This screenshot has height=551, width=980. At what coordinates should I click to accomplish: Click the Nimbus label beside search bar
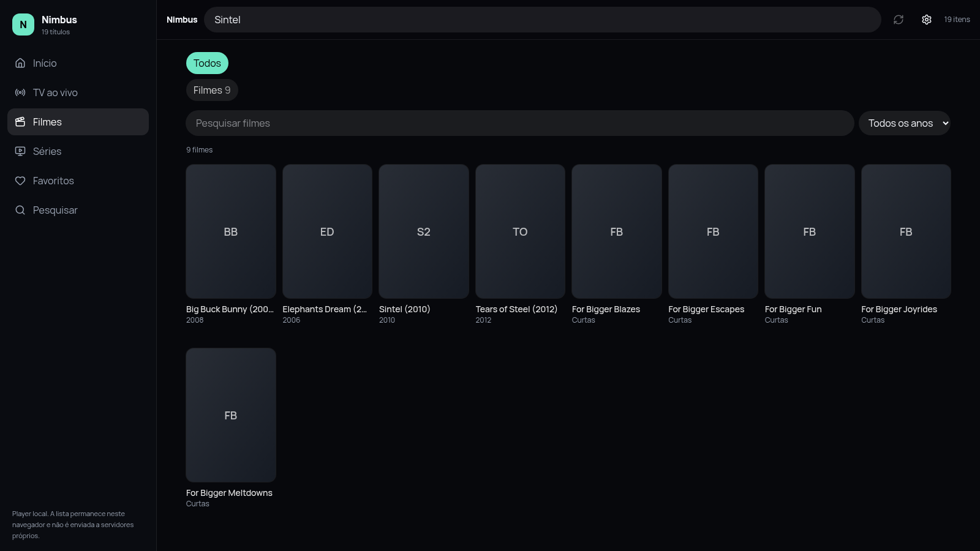click(182, 20)
